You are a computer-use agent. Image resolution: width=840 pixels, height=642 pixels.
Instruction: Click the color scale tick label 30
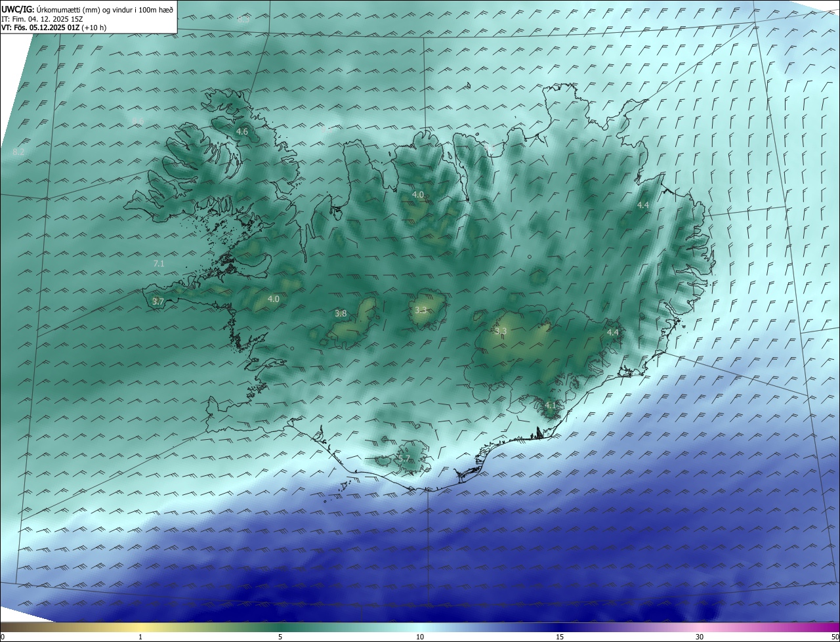coord(700,637)
